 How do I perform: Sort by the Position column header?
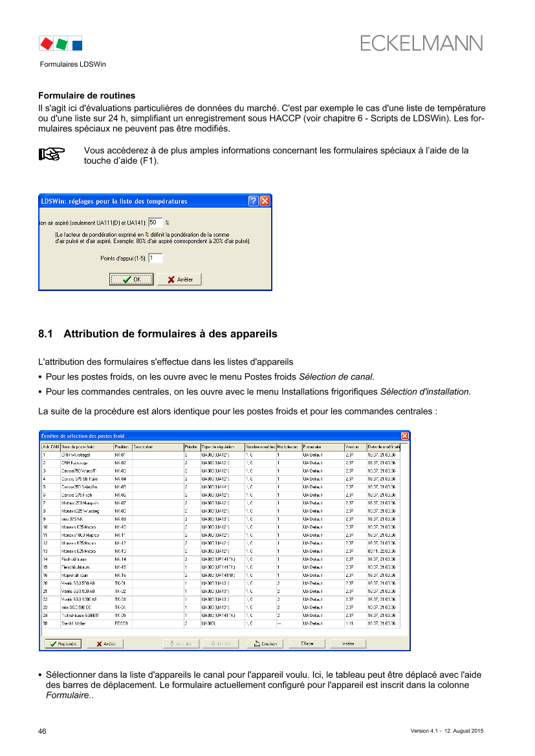pyautogui.click(x=122, y=447)
